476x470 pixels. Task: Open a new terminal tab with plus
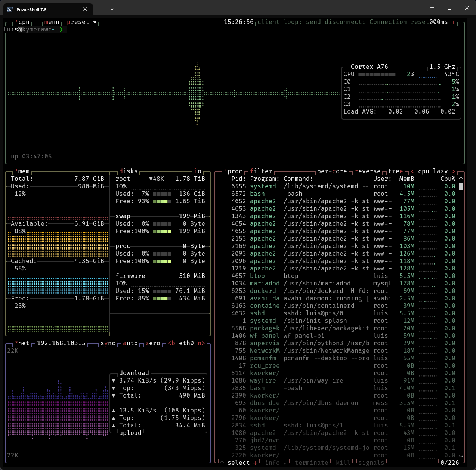coord(101,9)
